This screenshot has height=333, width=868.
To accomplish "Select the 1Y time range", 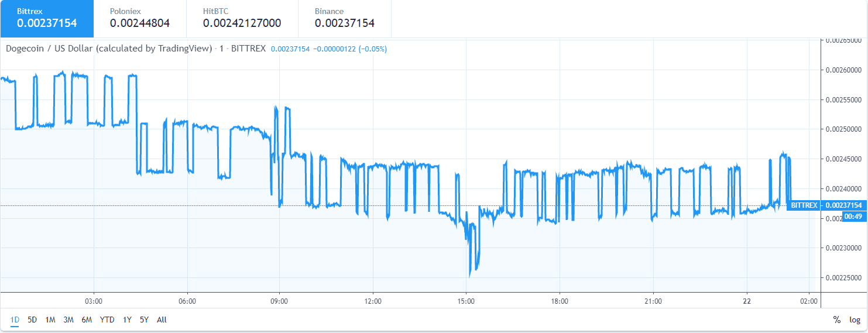I will click(x=127, y=320).
